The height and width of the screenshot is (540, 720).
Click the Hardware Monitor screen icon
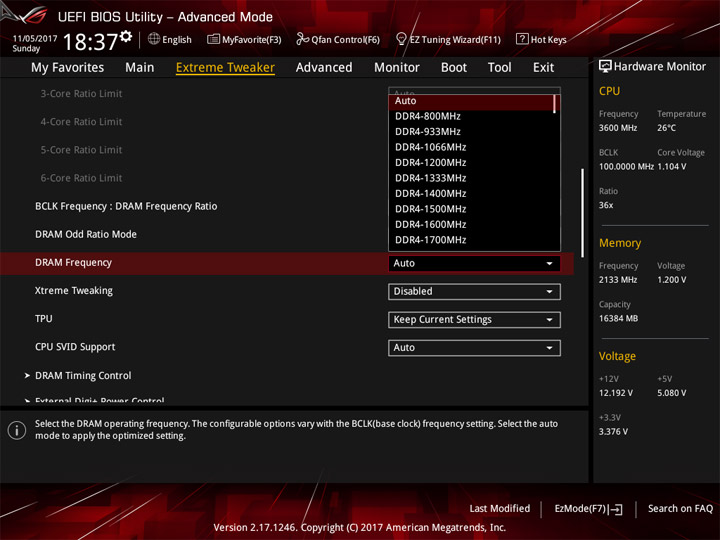click(605, 66)
